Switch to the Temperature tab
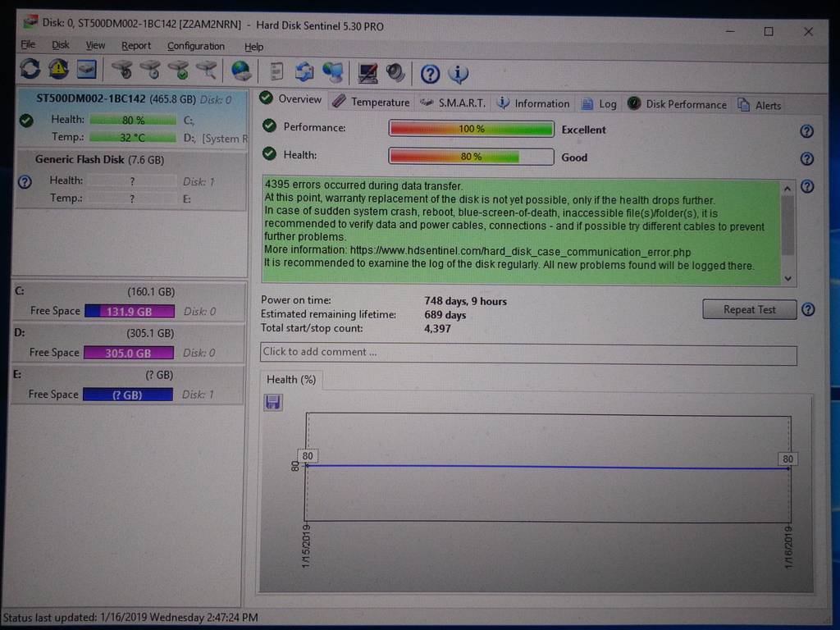 pos(371,102)
